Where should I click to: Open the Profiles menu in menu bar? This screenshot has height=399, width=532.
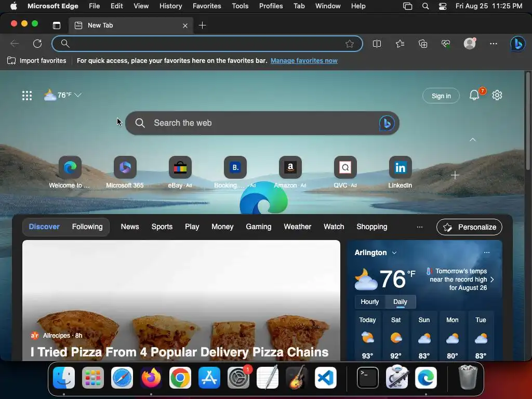[x=271, y=6]
